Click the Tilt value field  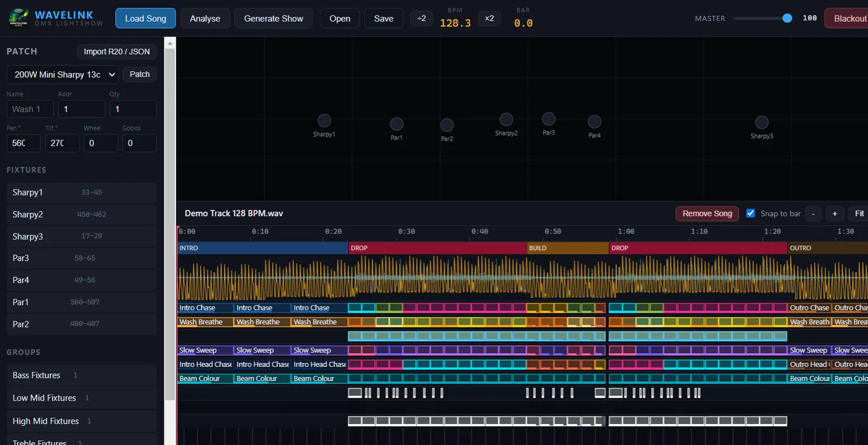[62, 143]
